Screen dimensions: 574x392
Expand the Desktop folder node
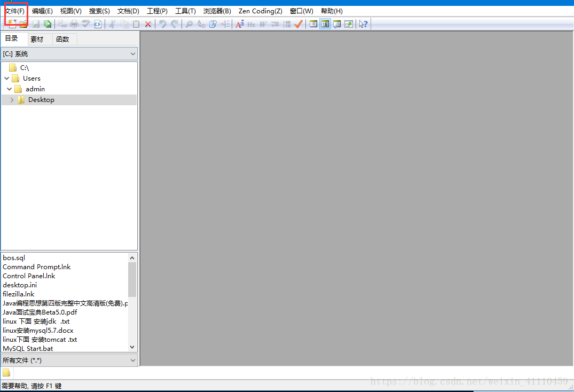pos(12,99)
